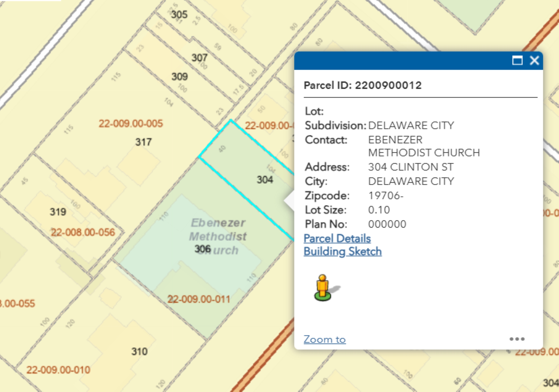This screenshot has height=392, width=559.
Task: Select parcel labeled 22-009.00-010
Action: pos(58,370)
